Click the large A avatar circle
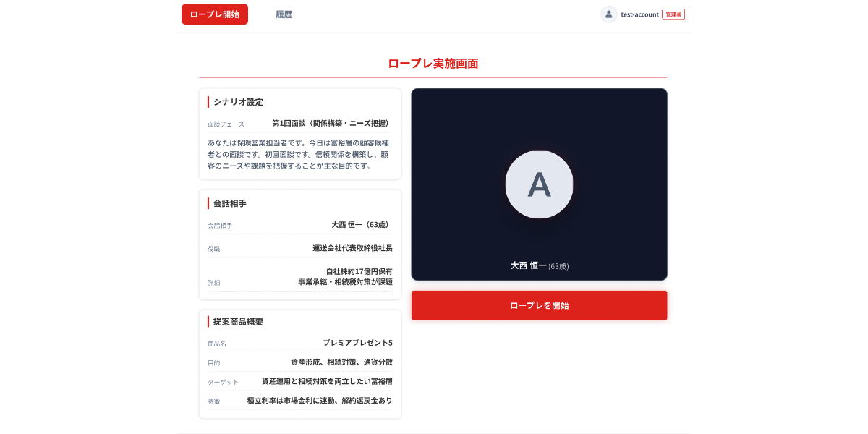868x434 pixels. (x=539, y=184)
